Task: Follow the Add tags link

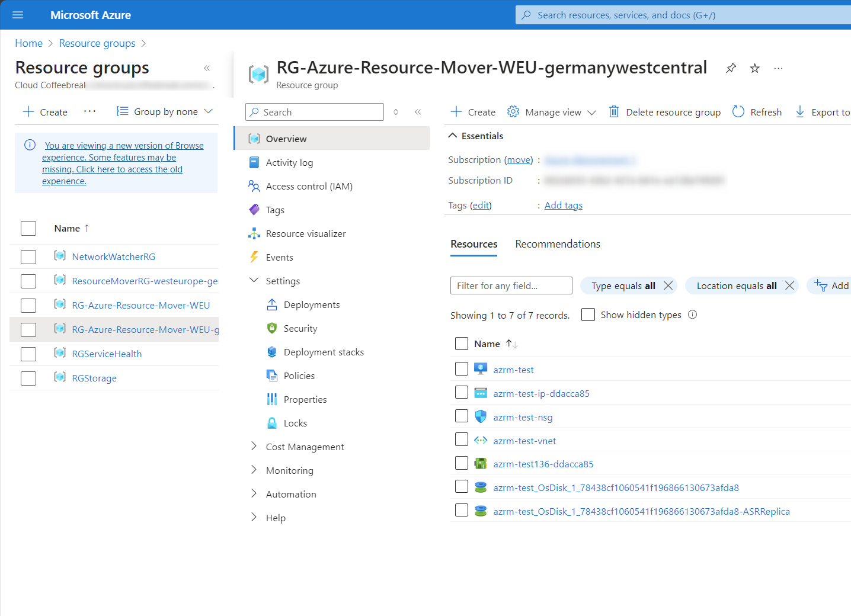Action: pyautogui.click(x=562, y=205)
